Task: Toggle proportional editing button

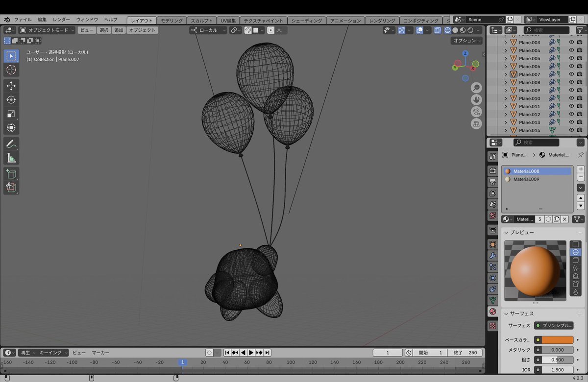Action: (x=271, y=30)
